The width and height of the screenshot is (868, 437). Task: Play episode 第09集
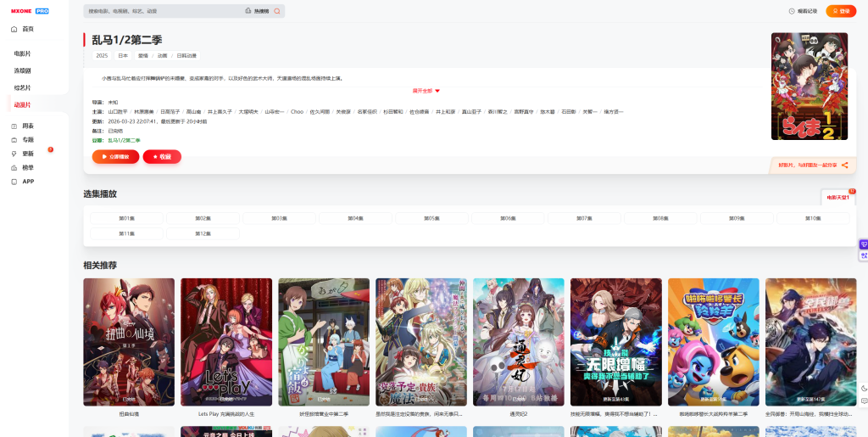pyautogui.click(x=737, y=219)
